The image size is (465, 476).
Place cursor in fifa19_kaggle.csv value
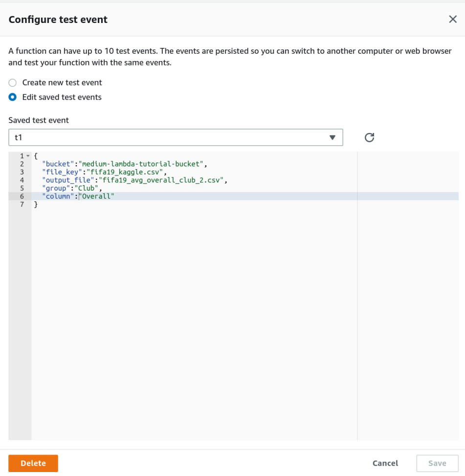point(125,172)
